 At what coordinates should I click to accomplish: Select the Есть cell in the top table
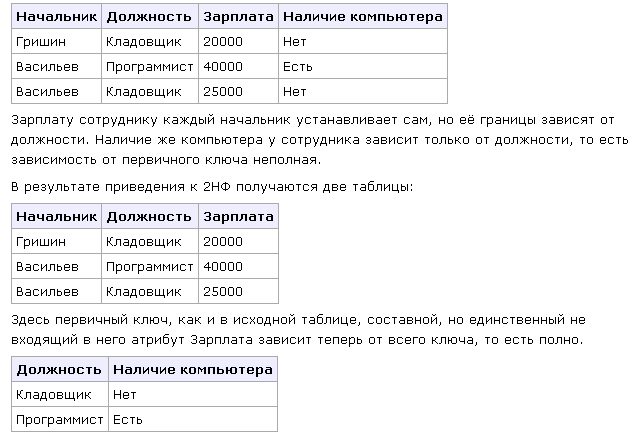point(363,66)
